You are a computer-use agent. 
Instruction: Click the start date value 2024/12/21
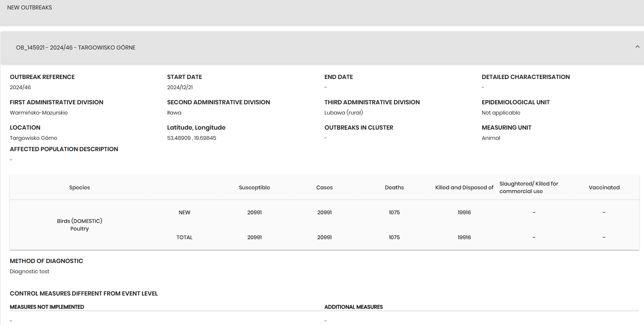tap(180, 87)
